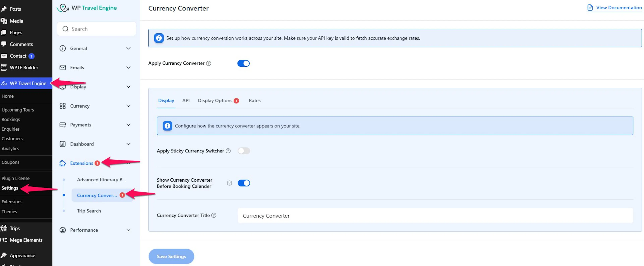The height and width of the screenshot is (266, 644).
Task: Click the Currency grid icon
Action: click(x=63, y=106)
